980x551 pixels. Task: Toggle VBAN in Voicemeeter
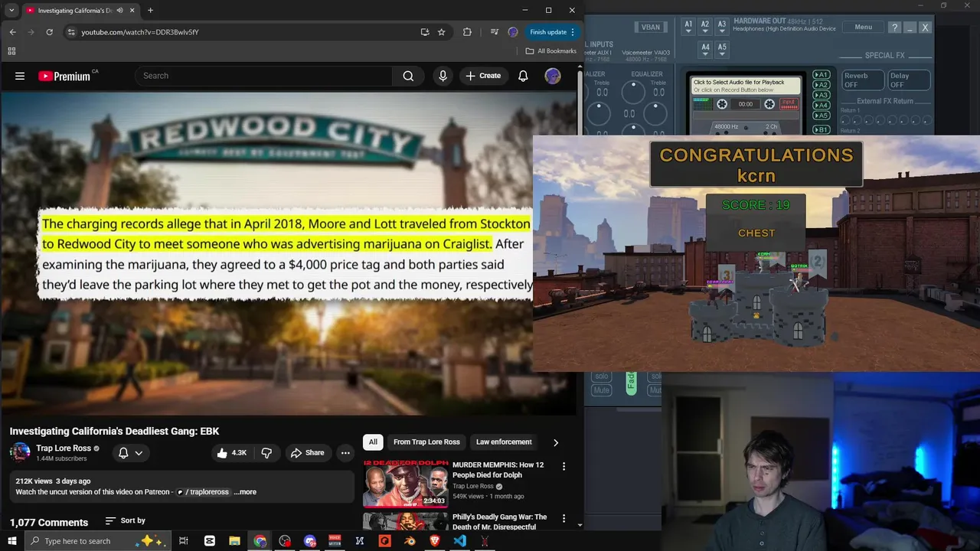[x=651, y=28]
